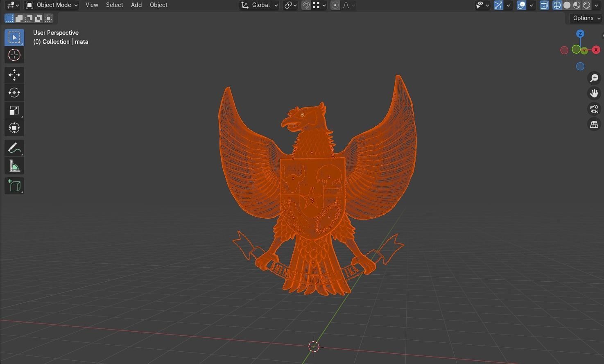604x364 pixels.
Task: Click the Zoom view magnifier icon
Action: pyautogui.click(x=594, y=78)
